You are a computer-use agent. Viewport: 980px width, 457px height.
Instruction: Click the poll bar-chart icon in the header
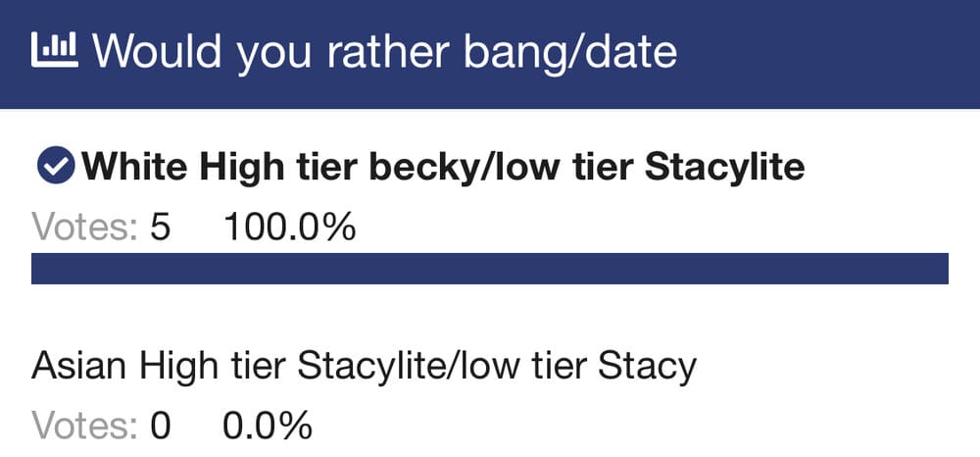point(54,50)
